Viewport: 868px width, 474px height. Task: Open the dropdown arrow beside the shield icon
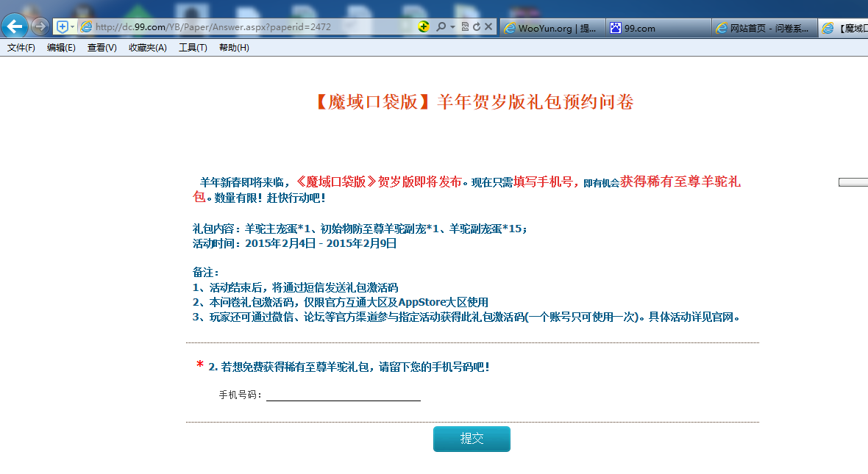click(x=73, y=26)
